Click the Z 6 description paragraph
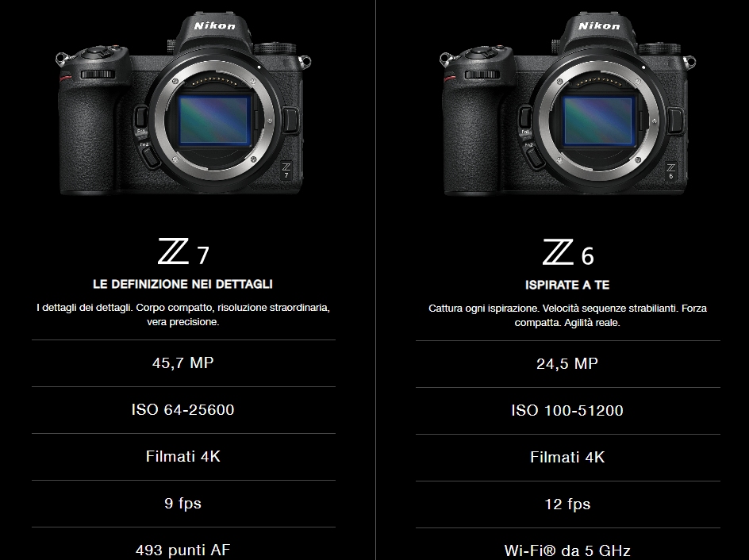This screenshot has width=749, height=560. click(x=567, y=316)
